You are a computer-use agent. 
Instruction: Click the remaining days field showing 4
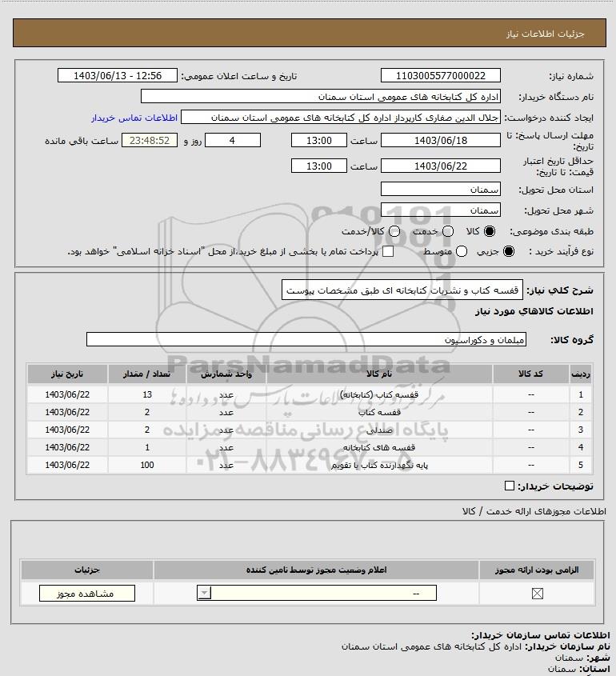[233, 140]
